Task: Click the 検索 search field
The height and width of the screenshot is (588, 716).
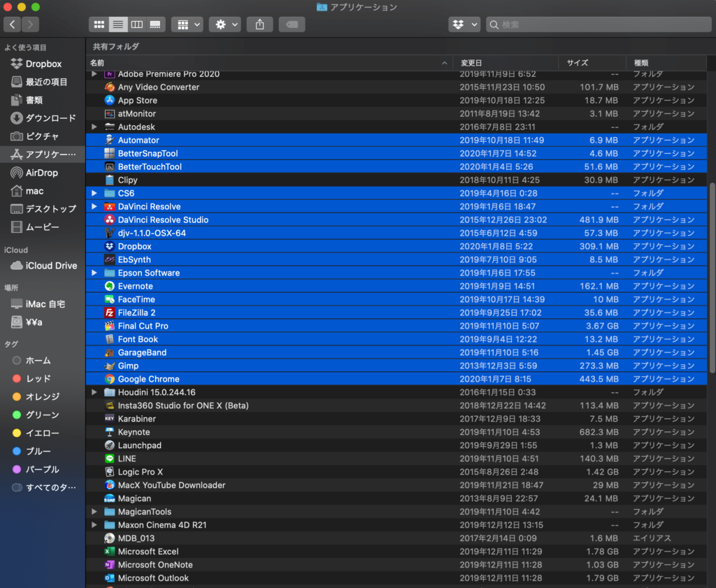Action: (599, 24)
